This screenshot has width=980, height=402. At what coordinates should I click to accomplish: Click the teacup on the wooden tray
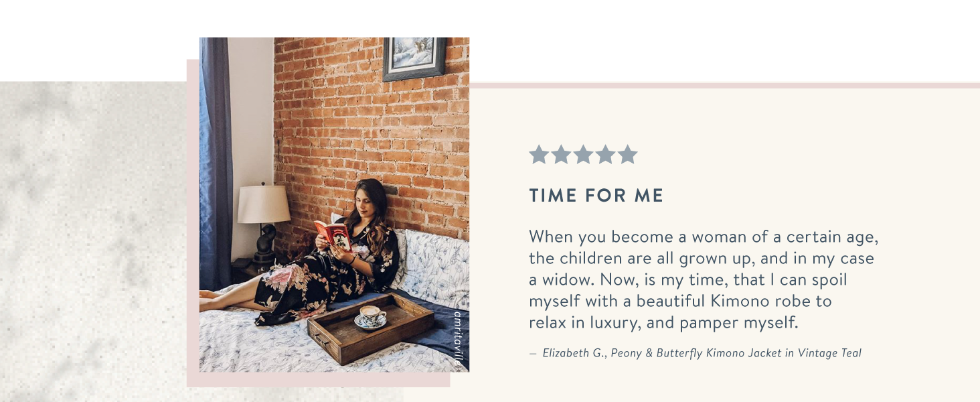372,316
